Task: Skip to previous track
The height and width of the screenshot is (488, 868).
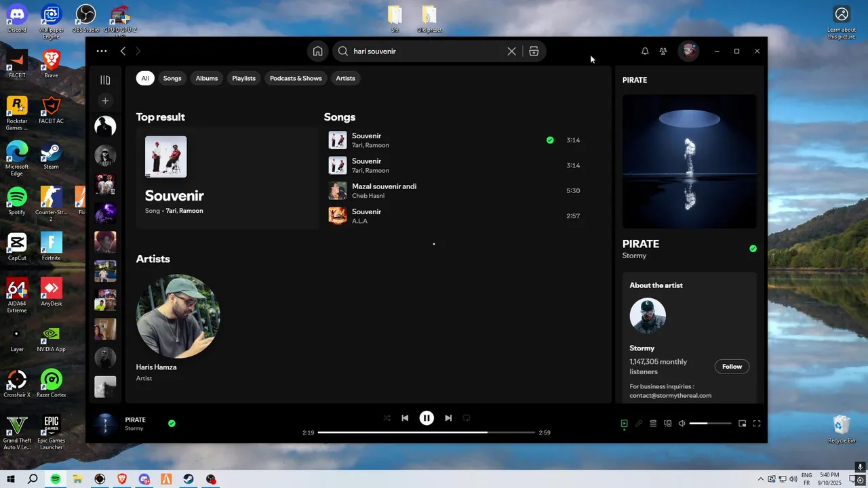Action: pos(405,418)
